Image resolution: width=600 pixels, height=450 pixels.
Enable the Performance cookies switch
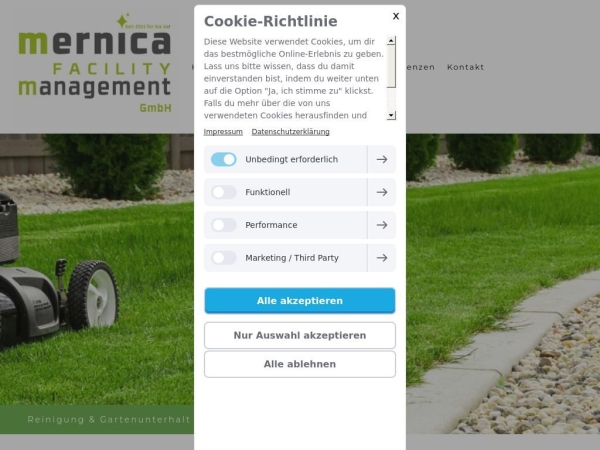(224, 225)
